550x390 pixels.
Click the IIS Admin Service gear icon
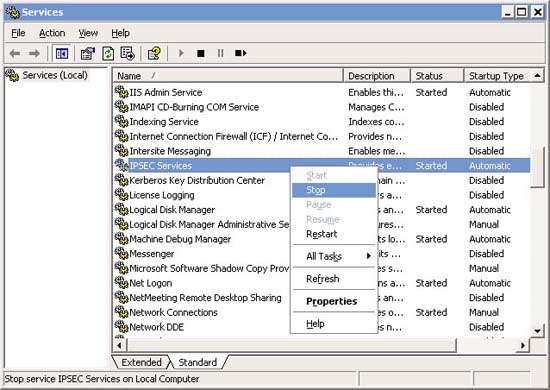click(x=121, y=92)
